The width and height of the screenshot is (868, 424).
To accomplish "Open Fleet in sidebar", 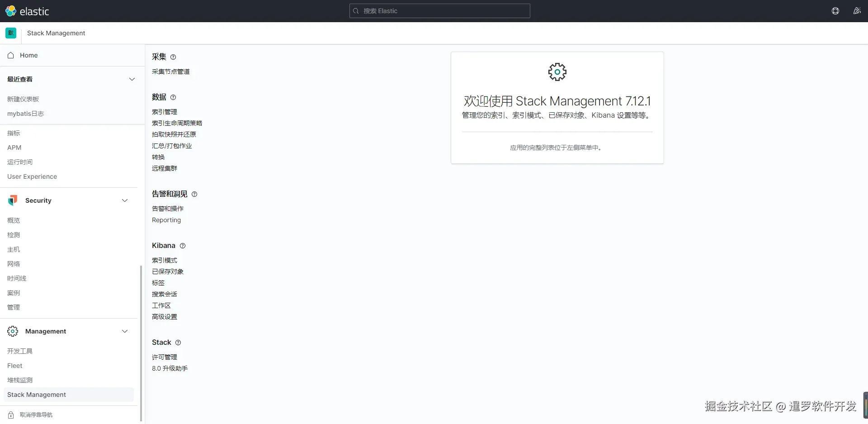I will pos(15,366).
